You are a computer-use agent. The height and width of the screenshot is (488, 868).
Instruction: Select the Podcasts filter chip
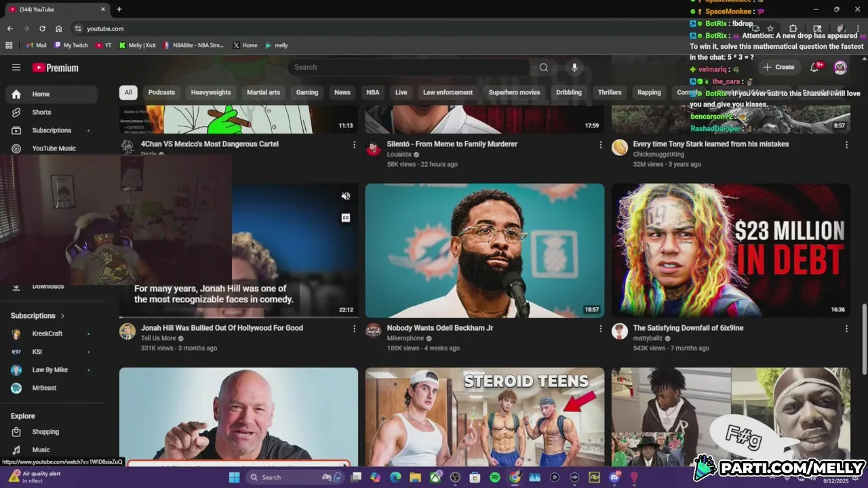tap(161, 92)
